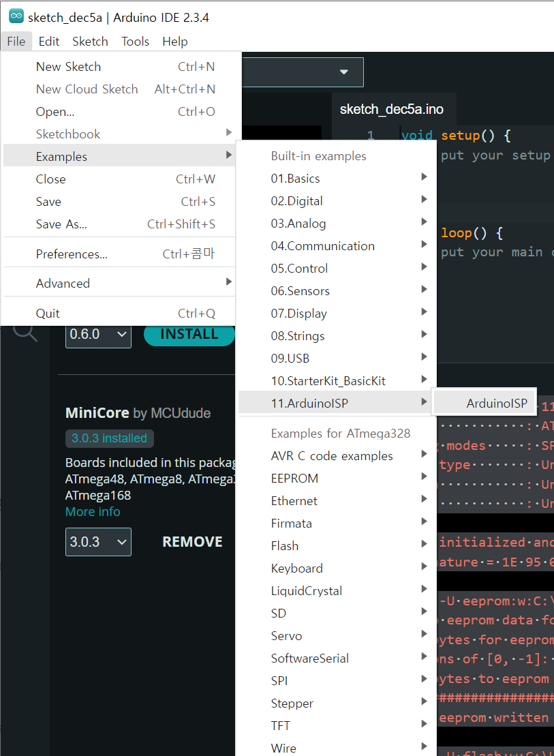Open the Sketch menu
This screenshot has height=756, width=554.
point(90,42)
